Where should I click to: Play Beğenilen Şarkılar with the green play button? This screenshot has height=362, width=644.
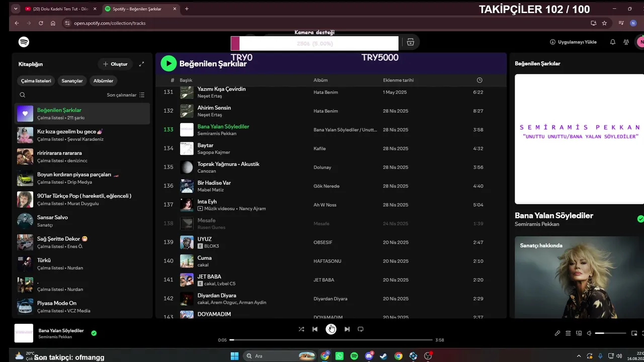[x=169, y=63]
